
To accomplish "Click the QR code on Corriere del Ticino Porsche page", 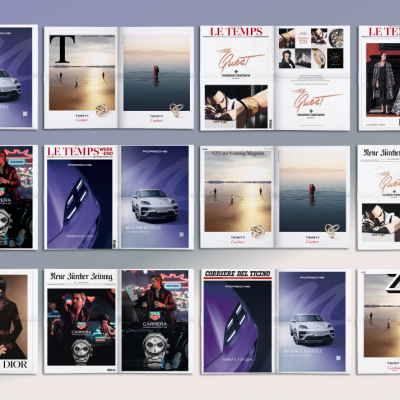I will click(339, 358).
